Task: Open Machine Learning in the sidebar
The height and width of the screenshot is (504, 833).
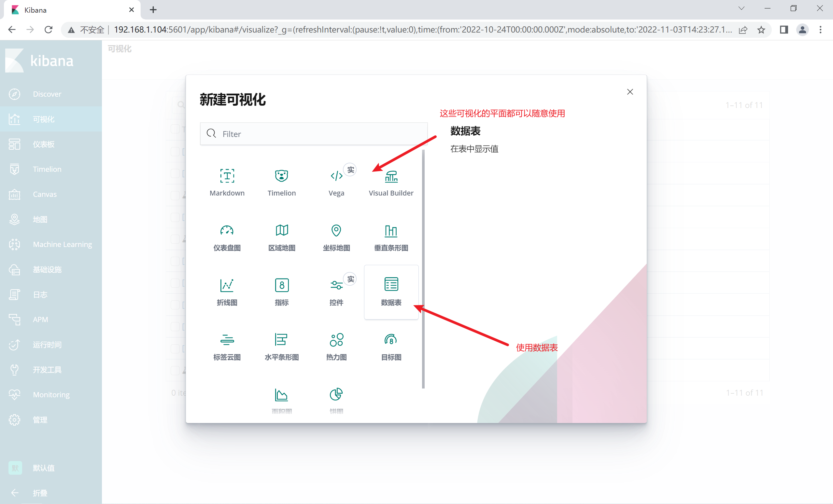Action: (51, 244)
